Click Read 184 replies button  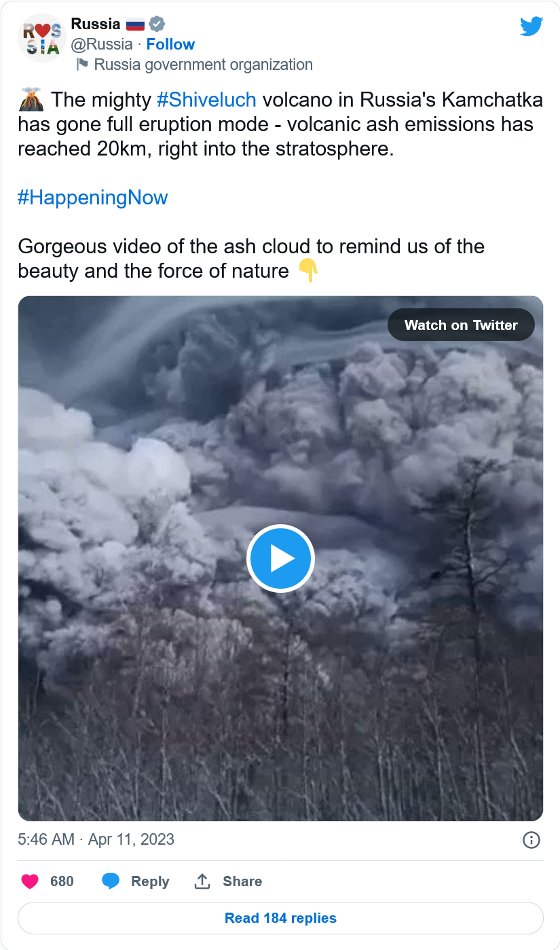(280, 918)
